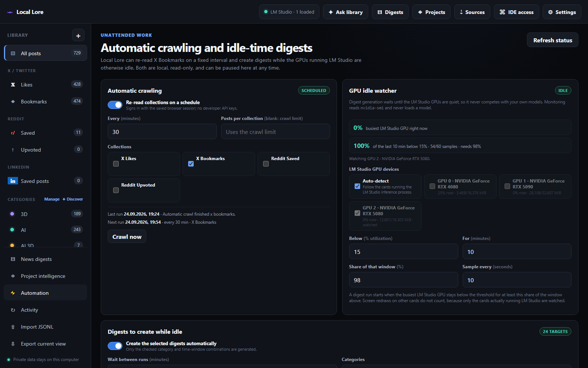Toggle Re-read collections on a schedule
The image size is (588, 368).
click(x=115, y=105)
